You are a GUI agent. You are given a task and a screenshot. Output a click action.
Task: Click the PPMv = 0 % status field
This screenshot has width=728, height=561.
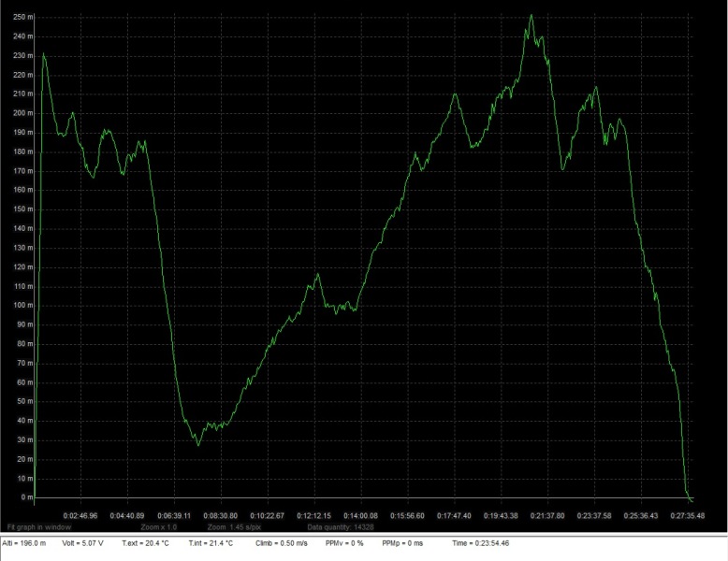[x=343, y=542]
